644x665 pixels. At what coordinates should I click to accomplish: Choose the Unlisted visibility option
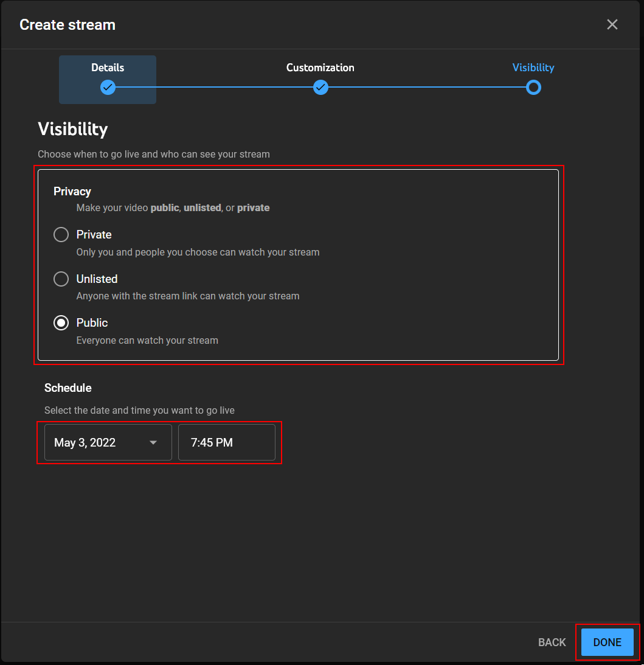[61, 279]
